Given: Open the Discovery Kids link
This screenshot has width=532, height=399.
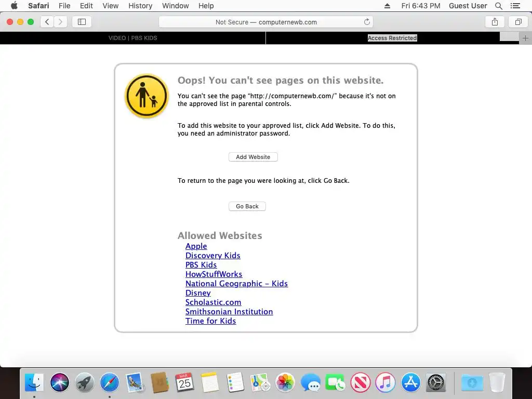Looking at the screenshot, I should pos(212,256).
